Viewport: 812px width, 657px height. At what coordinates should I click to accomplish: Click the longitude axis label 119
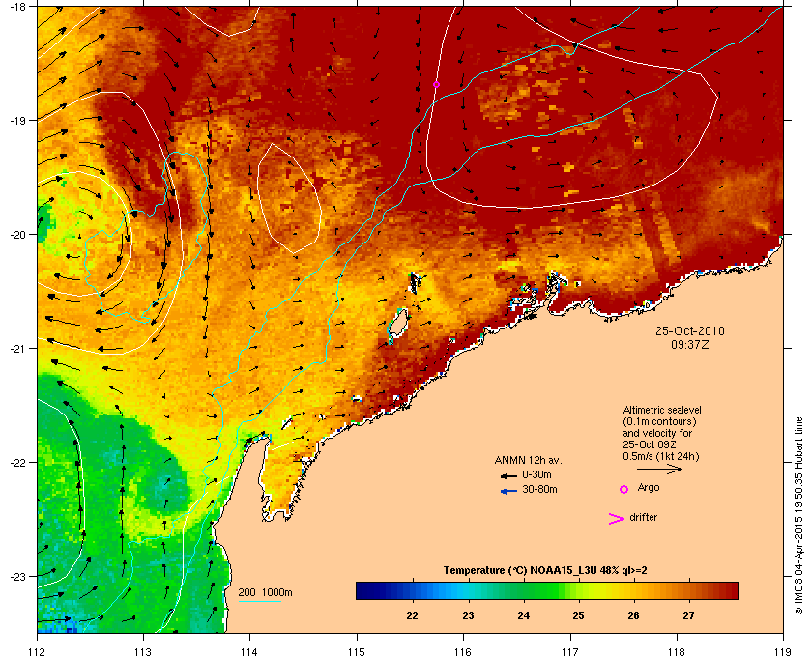click(x=783, y=652)
